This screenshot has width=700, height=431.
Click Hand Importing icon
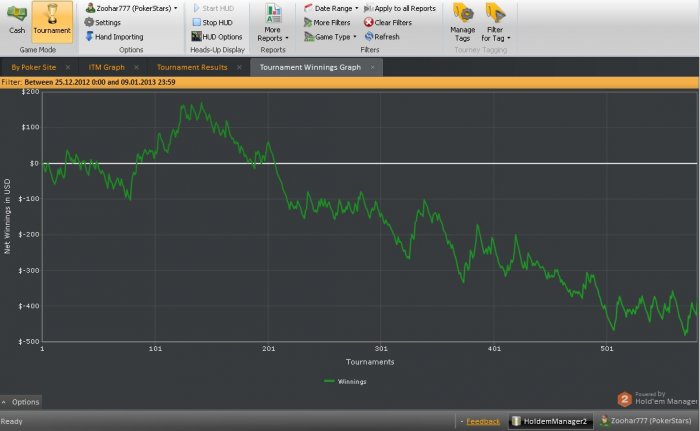pyautogui.click(x=89, y=36)
